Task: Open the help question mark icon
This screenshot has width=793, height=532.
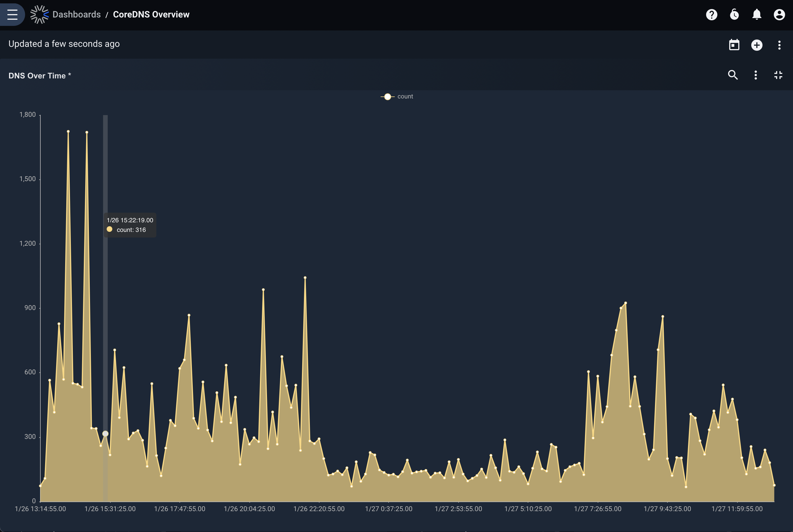Action: (711, 15)
